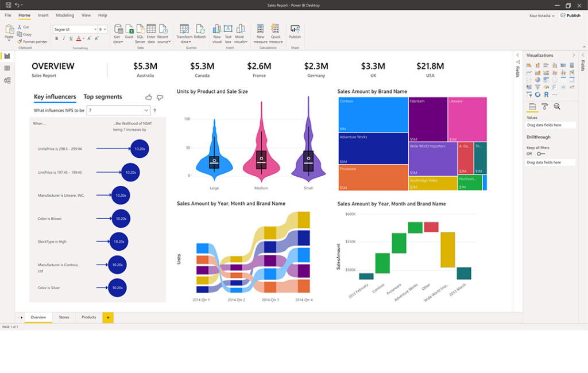Add a new page with plus button
The height and width of the screenshot is (373, 588).
click(x=108, y=317)
